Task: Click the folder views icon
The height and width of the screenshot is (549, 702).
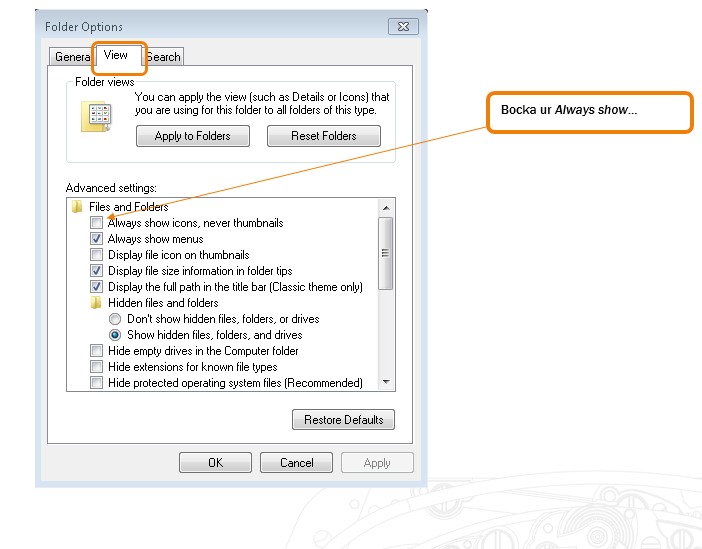Action: 96,119
